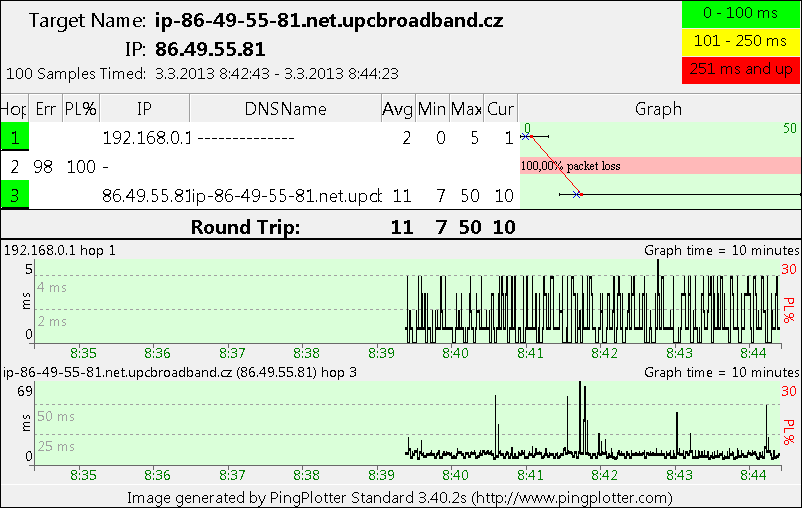The width and height of the screenshot is (802, 508).
Task: Select the Err column header
Action: [x=46, y=108]
